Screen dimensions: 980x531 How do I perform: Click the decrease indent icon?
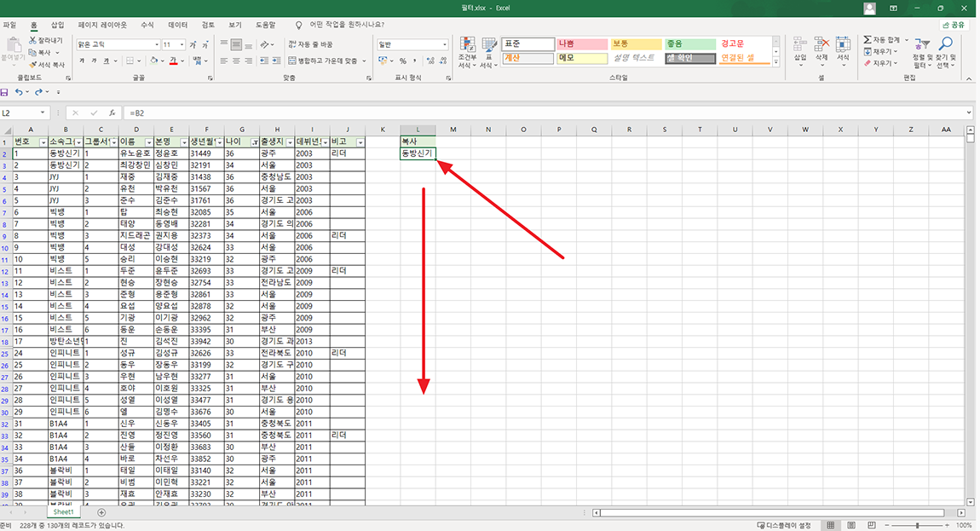point(264,61)
